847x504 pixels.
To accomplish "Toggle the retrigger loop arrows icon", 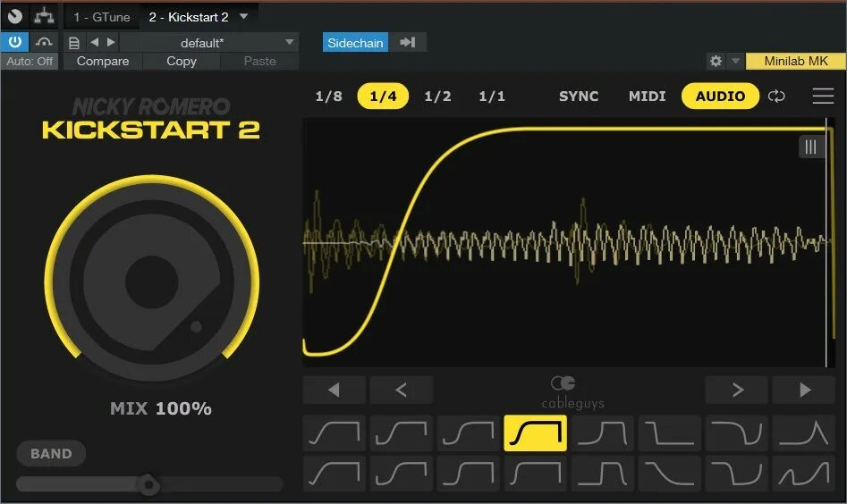I will point(776,96).
